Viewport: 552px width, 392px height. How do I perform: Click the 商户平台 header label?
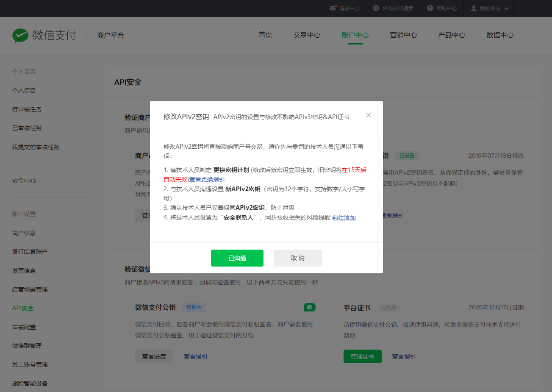[x=111, y=35]
